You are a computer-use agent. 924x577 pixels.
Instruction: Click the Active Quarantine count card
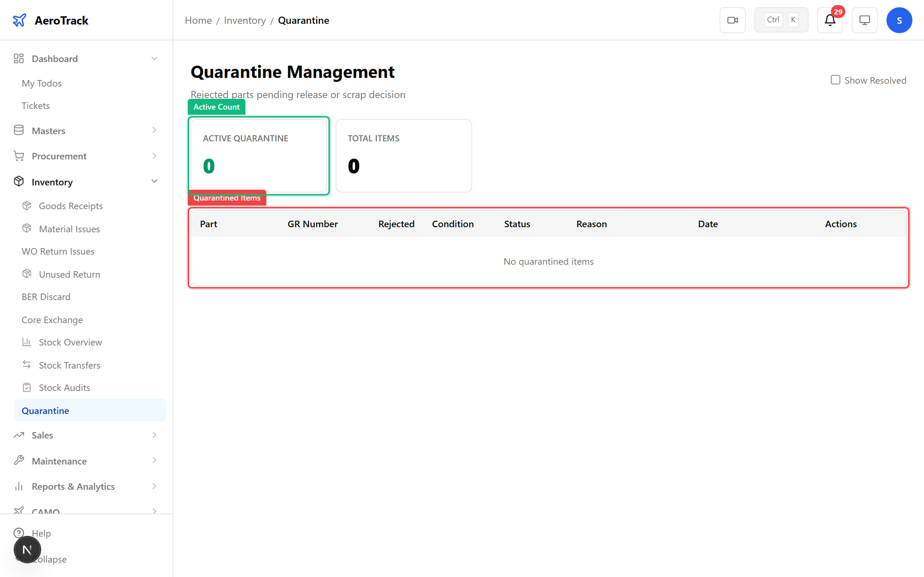pos(258,156)
